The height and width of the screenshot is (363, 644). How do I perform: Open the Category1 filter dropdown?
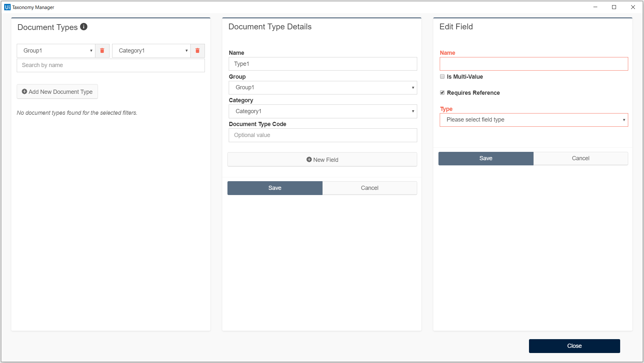151,51
